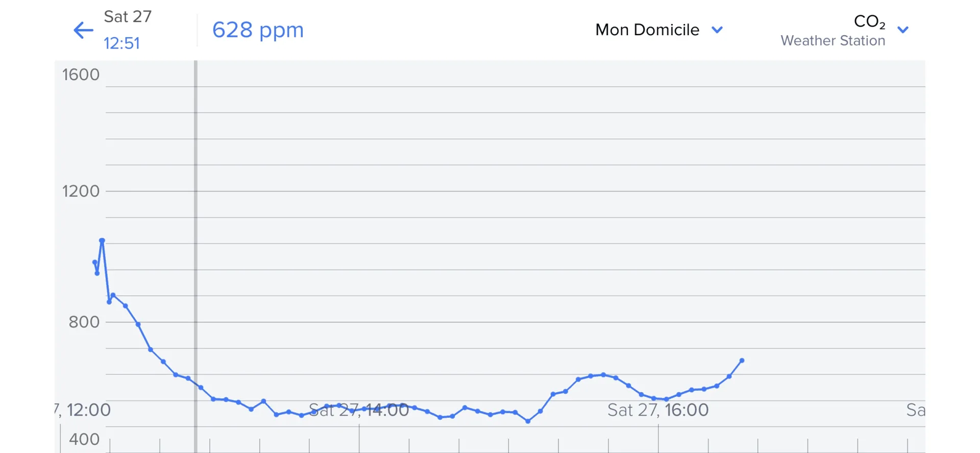Image resolution: width=980 pixels, height=453 pixels.
Task: Click the Sat 27 date label
Action: pos(128,17)
